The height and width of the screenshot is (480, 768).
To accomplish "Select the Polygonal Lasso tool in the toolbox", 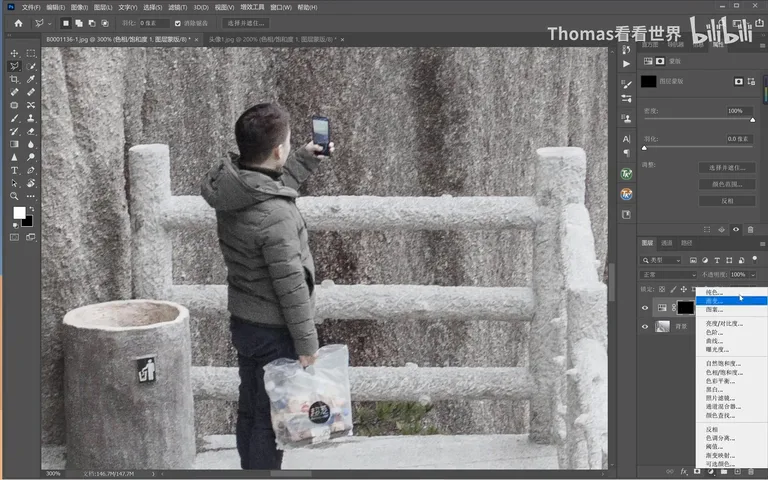I will [14, 66].
